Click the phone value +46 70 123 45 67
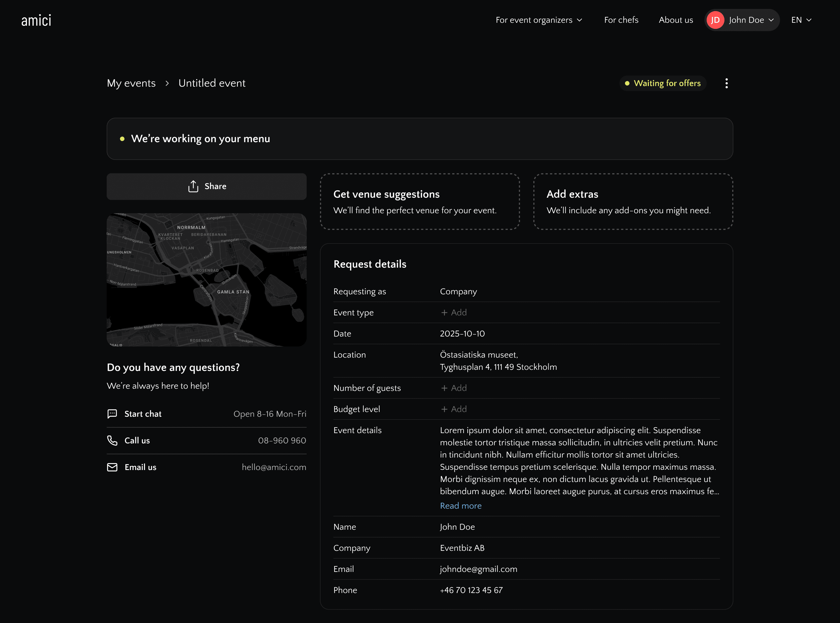The image size is (840, 623). pos(471,590)
